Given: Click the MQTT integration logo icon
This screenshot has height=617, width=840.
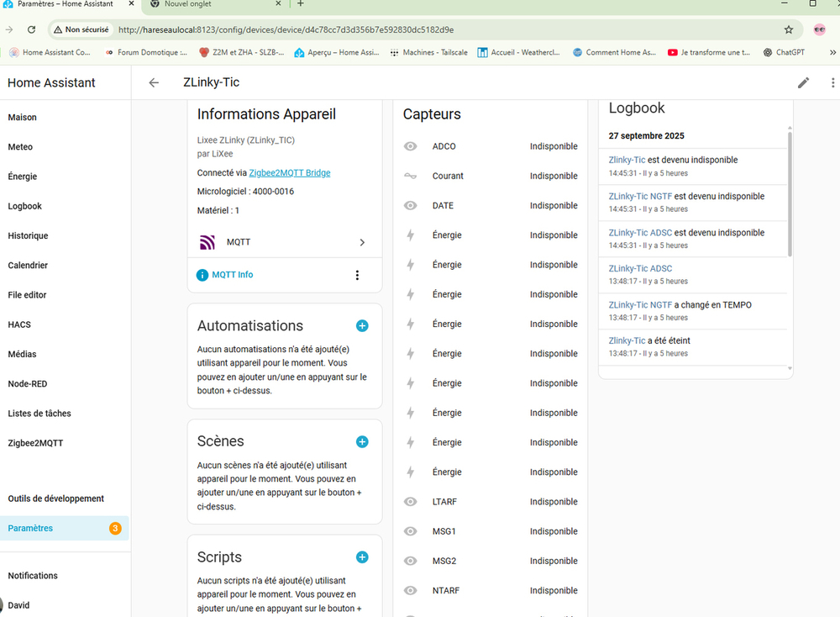Looking at the screenshot, I should pos(207,242).
